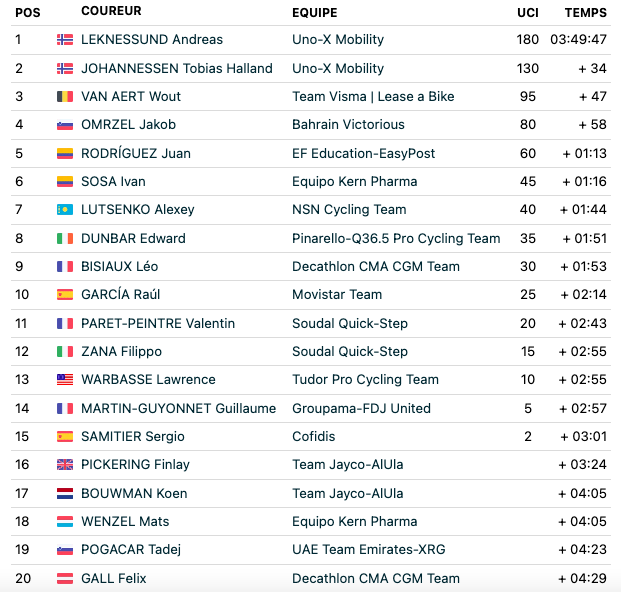The width and height of the screenshot is (621, 592).
Task: Click the COUREUR column header
Action: point(111,11)
